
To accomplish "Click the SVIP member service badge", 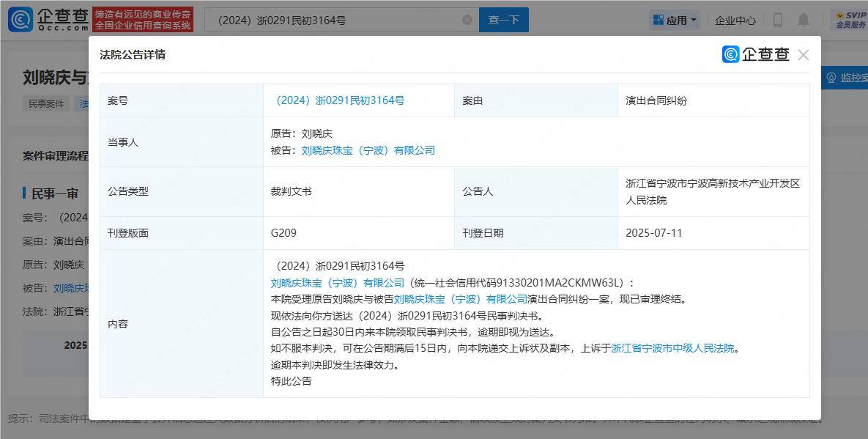I will point(851,20).
